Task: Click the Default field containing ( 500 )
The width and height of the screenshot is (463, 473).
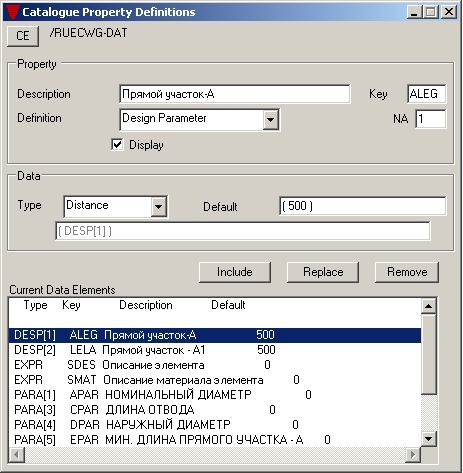Action: (363, 206)
